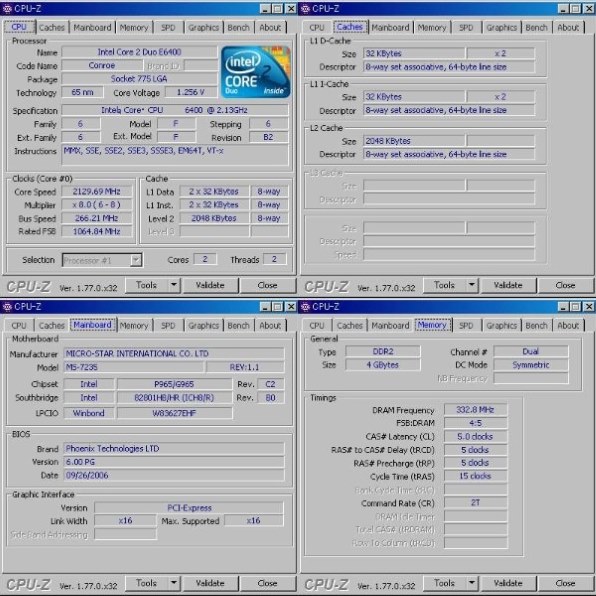Open SPD tab in the Memory tab window
The width and height of the screenshot is (596, 596).
(x=466, y=325)
